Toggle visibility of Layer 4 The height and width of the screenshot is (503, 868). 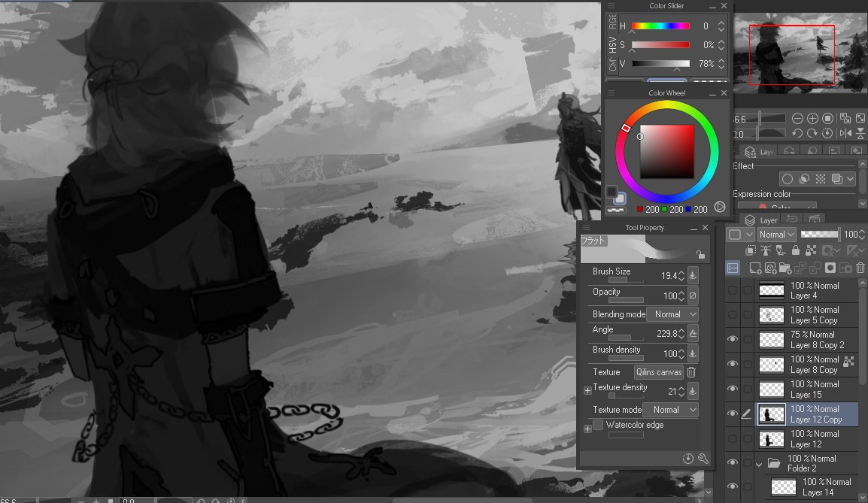point(733,290)
